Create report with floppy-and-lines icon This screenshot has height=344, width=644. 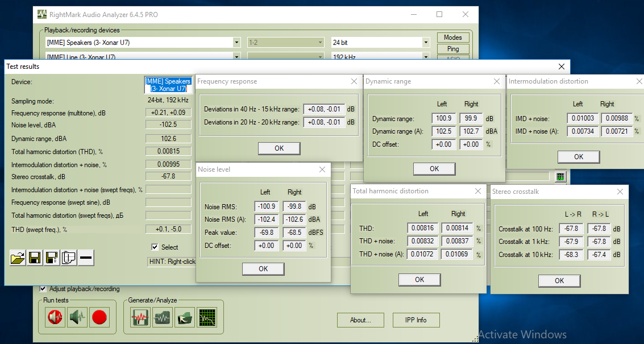tap(52, 258)
